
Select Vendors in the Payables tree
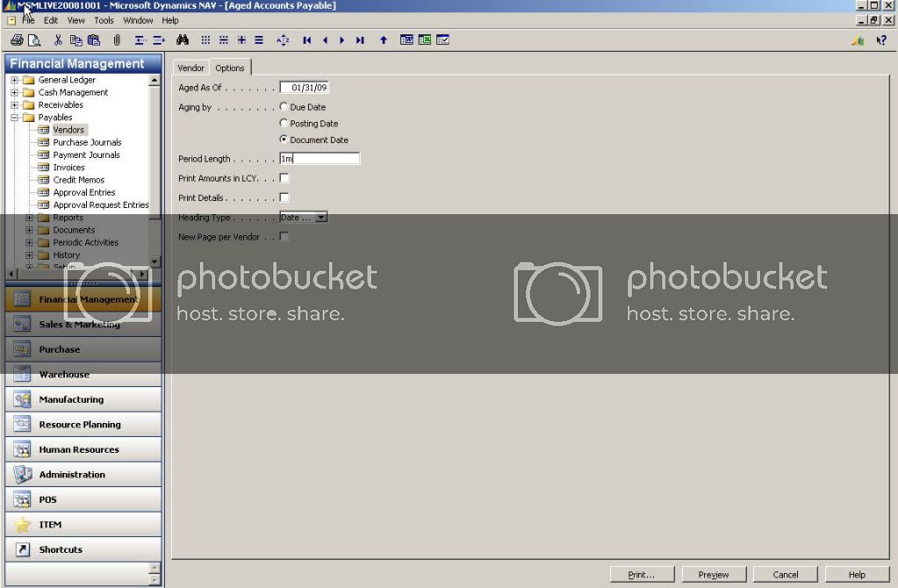[68, 130]
